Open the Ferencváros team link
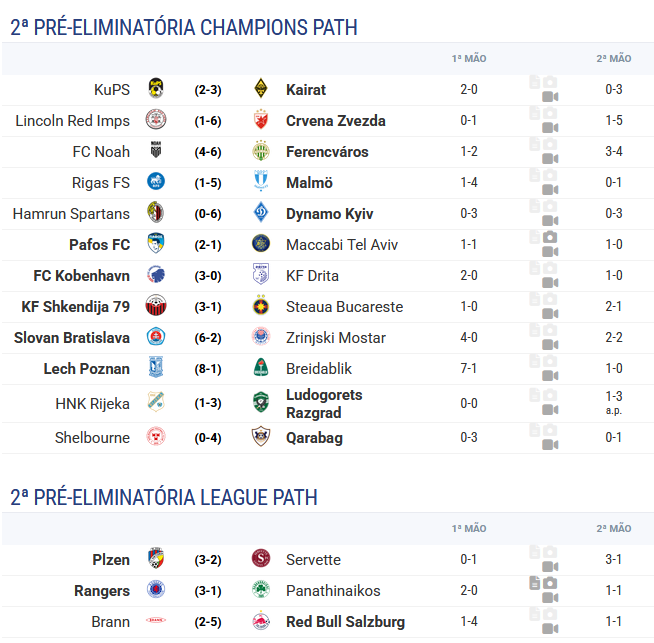 click(x=327, y=152)
